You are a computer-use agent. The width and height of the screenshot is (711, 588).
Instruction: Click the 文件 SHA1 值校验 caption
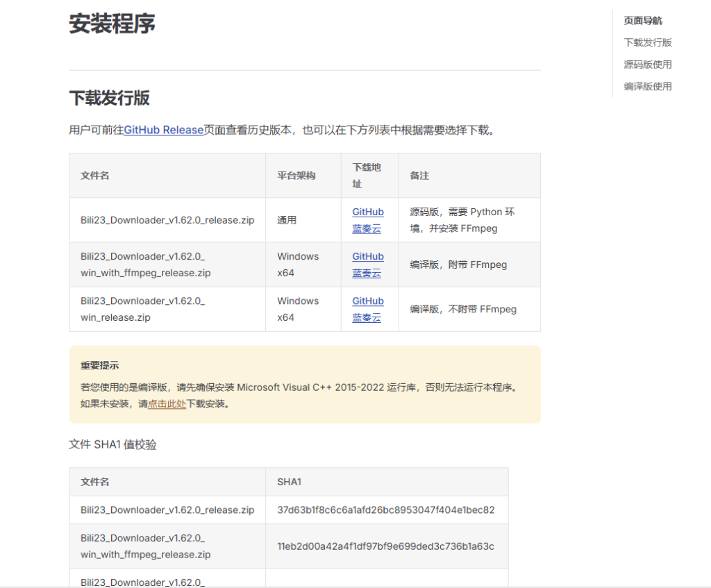(x=113, y=444)
